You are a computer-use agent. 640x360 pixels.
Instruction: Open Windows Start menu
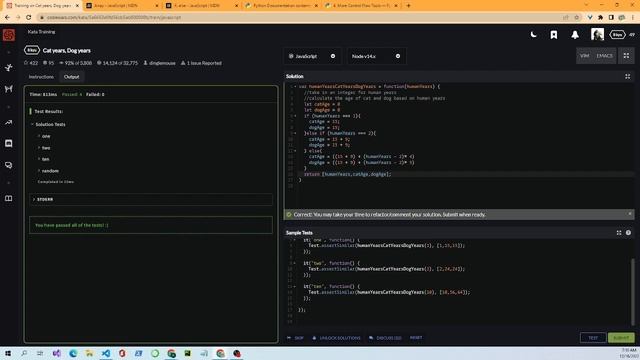tap(8, 353)
